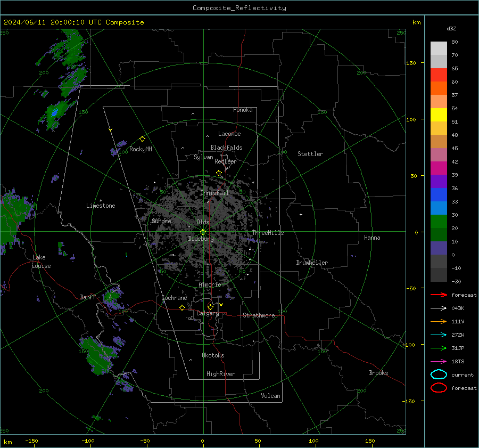Click the radar center diamond at Didsbury

click(x=203, y=232)
